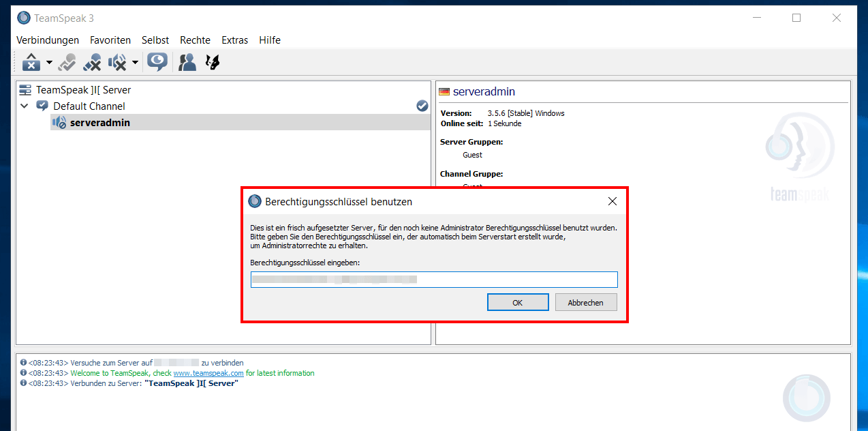Open the mute speakers dropdown arrow
868x431 pixels.
(x=135, y=63)
